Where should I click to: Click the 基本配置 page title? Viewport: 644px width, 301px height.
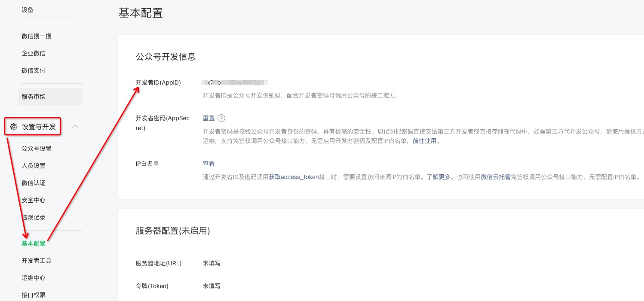pyautogui.click(x=141, y=13)
